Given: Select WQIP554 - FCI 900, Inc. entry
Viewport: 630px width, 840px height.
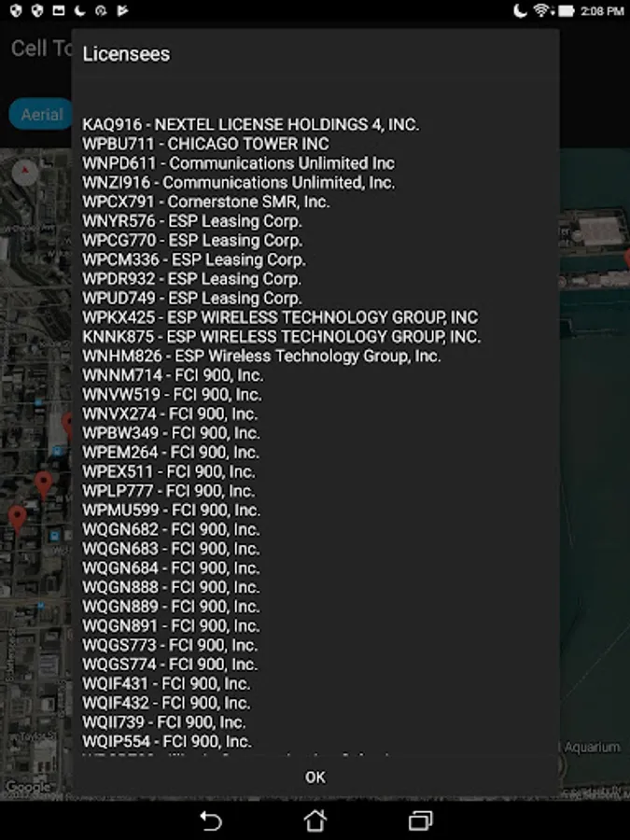Looking at the screenshot, I should (x=167, y=741).
